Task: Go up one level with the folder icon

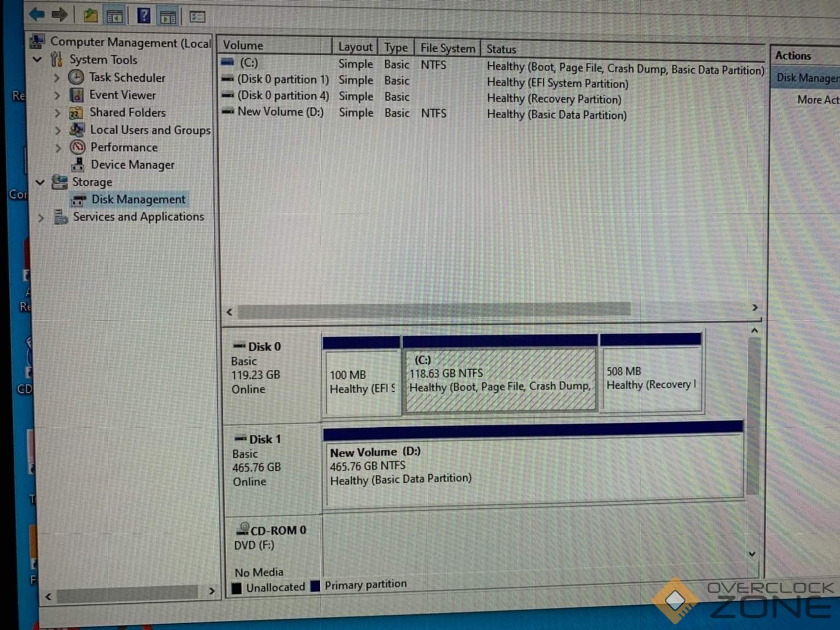Action: [90, 15]
